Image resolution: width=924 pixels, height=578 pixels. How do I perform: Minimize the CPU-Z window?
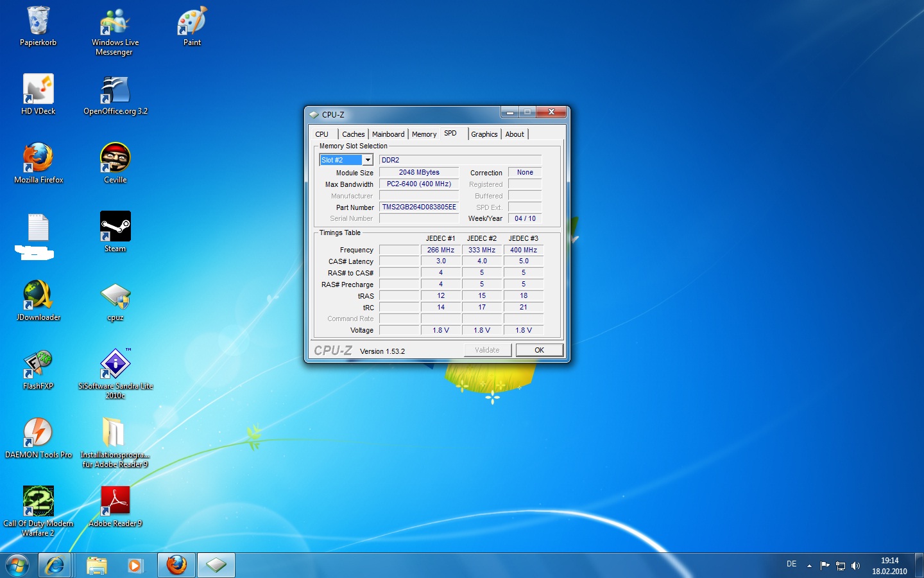[509, 112]
